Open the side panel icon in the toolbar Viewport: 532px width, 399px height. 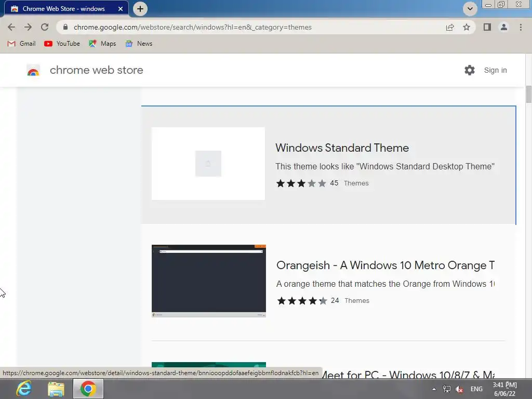coord(487,27)
